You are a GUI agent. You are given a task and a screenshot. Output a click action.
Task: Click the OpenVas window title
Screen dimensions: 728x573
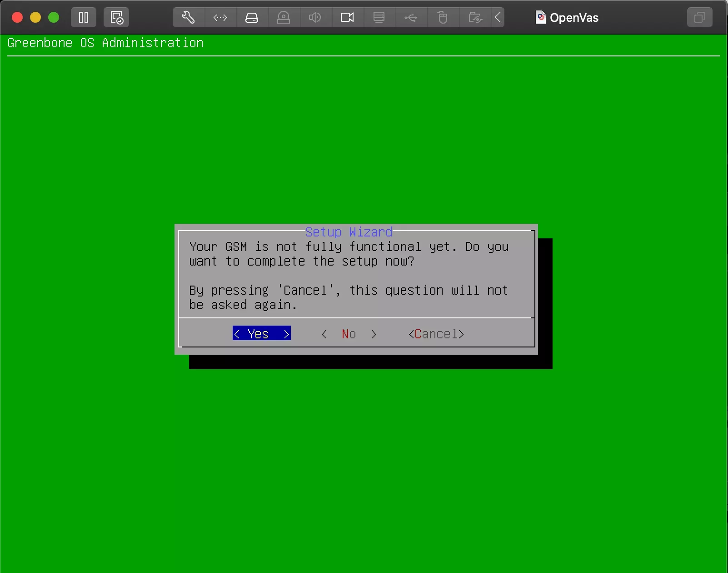click(x=574, y=18)
